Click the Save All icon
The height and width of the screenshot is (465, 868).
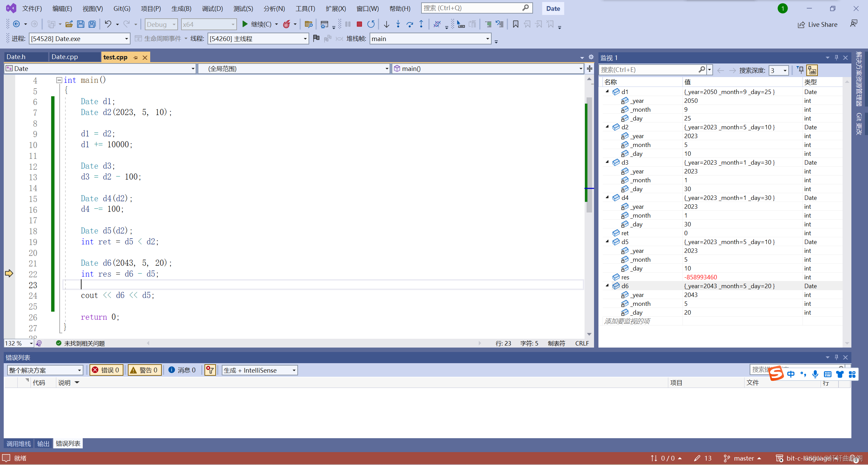92,24
